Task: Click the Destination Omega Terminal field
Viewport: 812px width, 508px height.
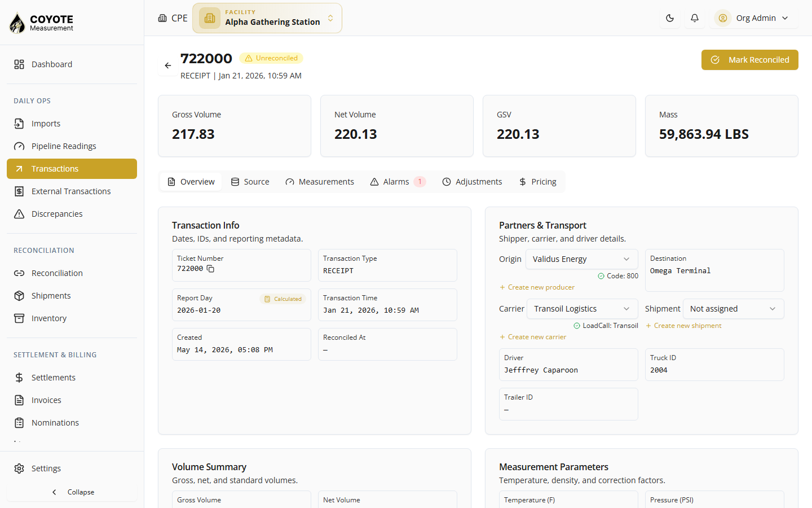Action: pos(714,270)
